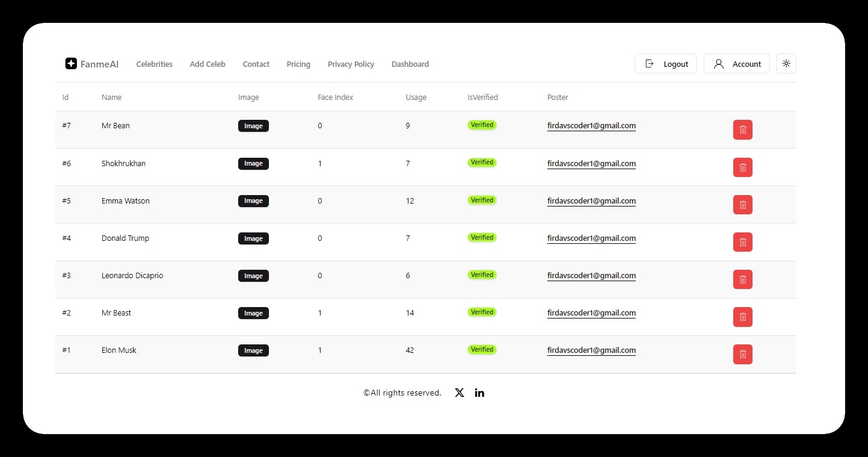This screenshot has height=457, width=868.
Task: Click Emma Watson's Image badge
Action: (x=253, y=201)
